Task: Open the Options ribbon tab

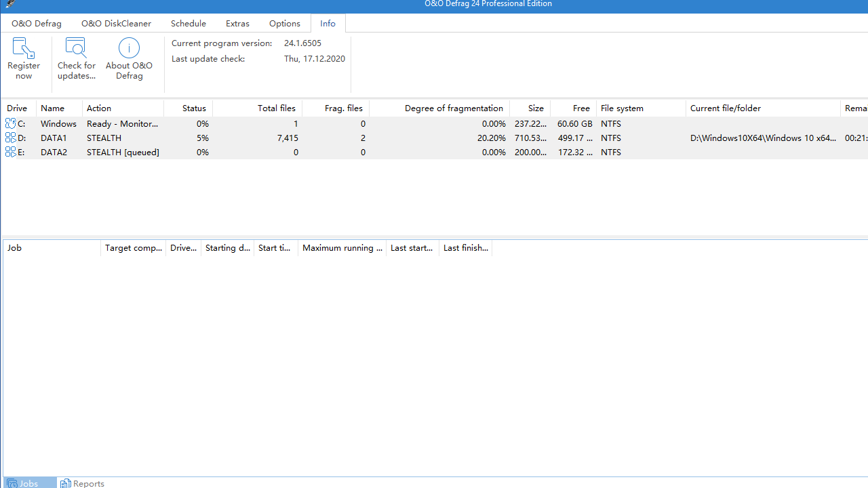Action: (x=284, y=23)
